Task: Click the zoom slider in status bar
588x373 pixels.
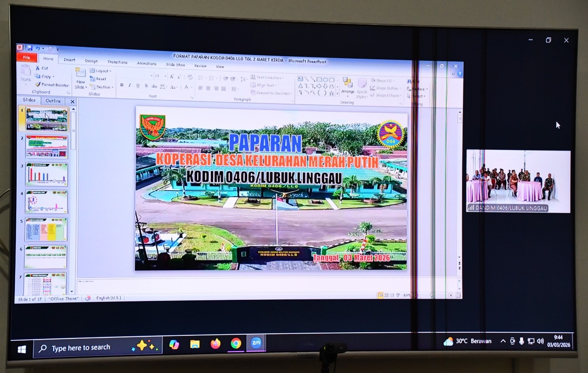Action: click(432, 295)
